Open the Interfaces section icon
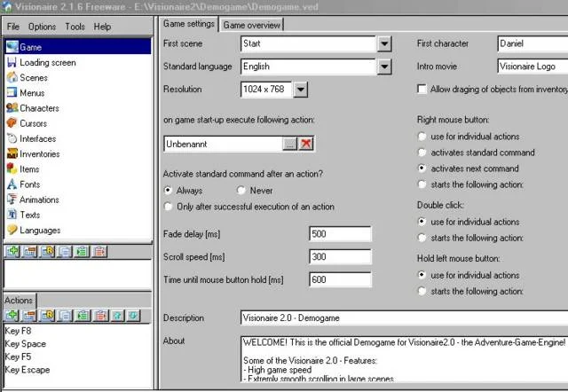Screen dimensions: 568x392 12,138
